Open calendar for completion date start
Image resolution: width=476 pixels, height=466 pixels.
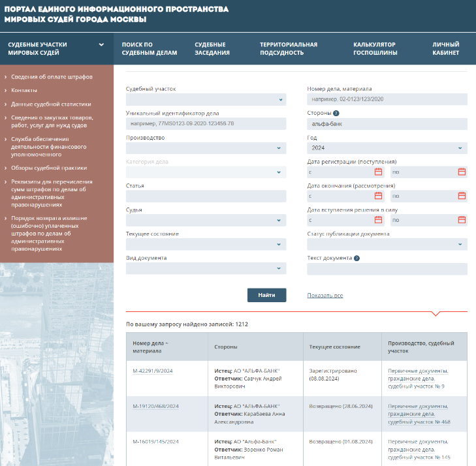tap(378, 196)
